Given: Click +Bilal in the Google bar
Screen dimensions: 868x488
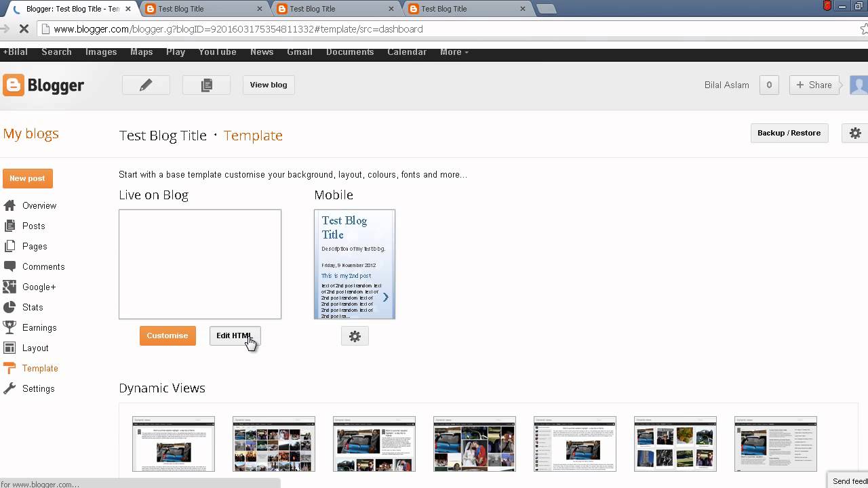Looking at the screenshot, I should 15,52.
